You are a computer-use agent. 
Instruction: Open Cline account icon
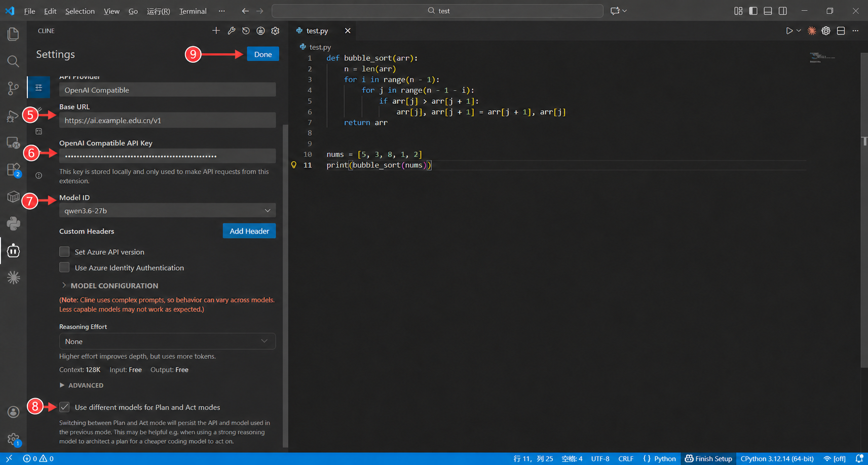[260, 31]
